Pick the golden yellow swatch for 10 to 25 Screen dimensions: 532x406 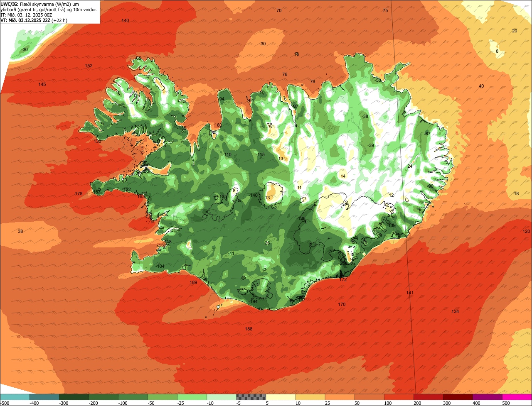(310, 397)
